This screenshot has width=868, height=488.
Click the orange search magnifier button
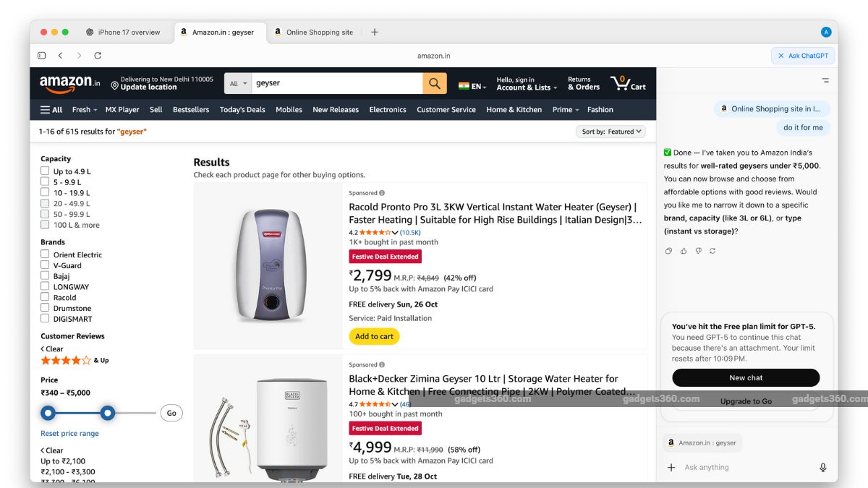coord(434,83)
